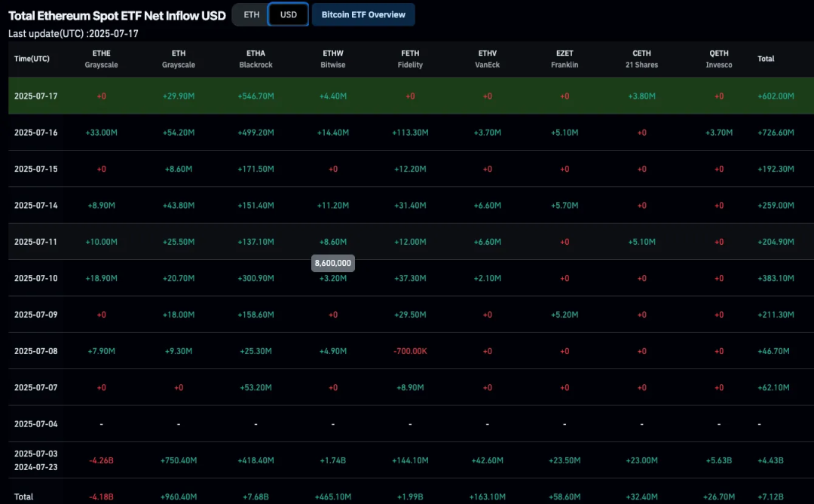Select the USD currency toggle
The height and width of the screenshot is (504, 814).
click(x=289, y=14)
